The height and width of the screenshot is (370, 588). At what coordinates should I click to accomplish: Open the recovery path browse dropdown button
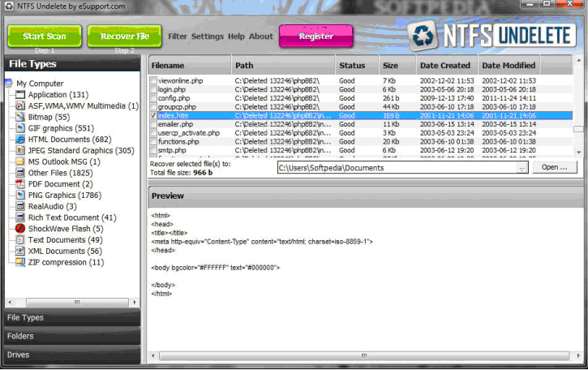point(521,168)
